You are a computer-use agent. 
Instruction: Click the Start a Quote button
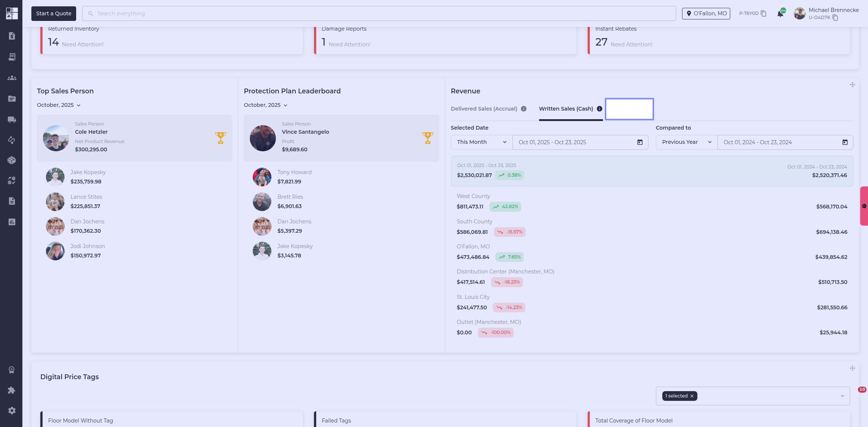[x=54, y=13]
